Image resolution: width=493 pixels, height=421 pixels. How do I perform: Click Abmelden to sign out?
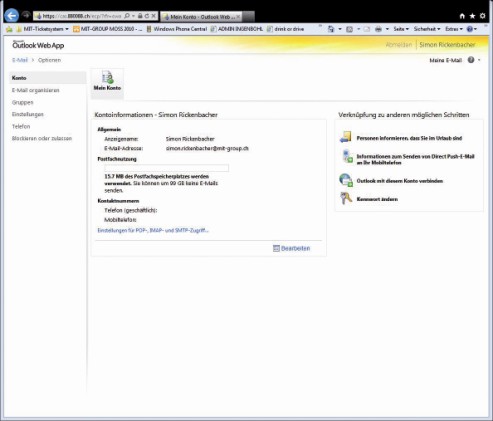399,45
